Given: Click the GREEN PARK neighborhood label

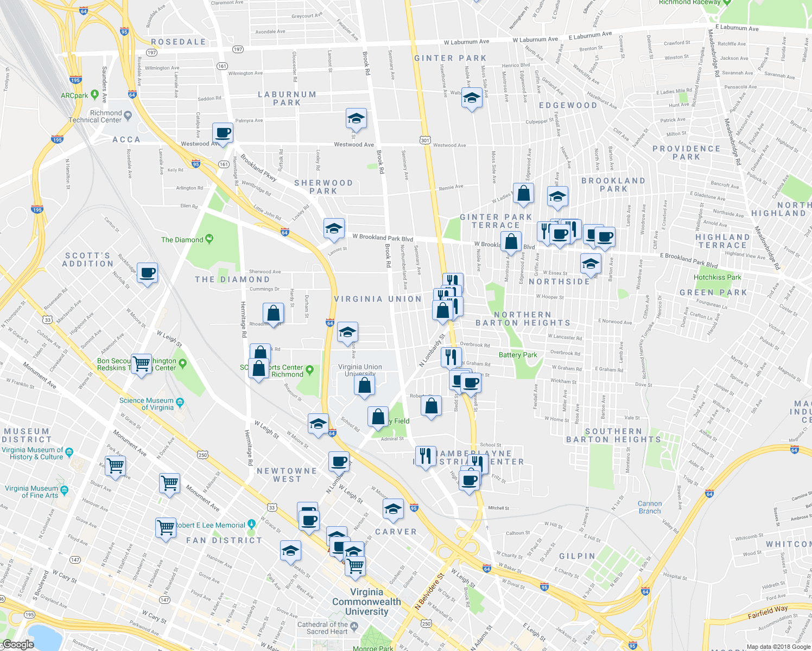Looking at the screenshot, I should (714, 292).
